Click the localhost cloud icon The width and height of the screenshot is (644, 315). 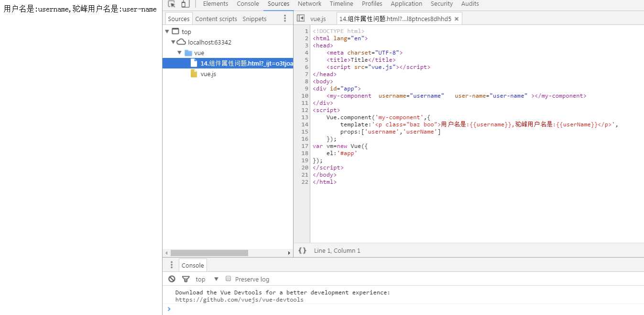click(182, 42)
